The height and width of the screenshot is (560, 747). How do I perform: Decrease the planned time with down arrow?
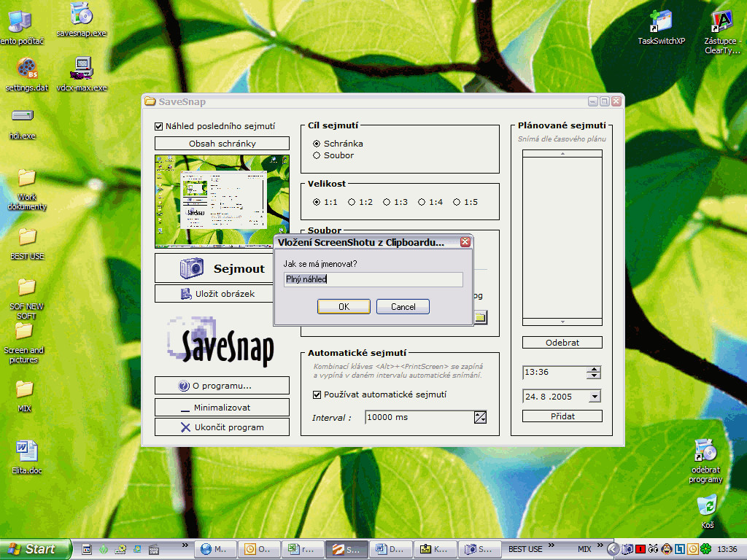click(594, 376)
